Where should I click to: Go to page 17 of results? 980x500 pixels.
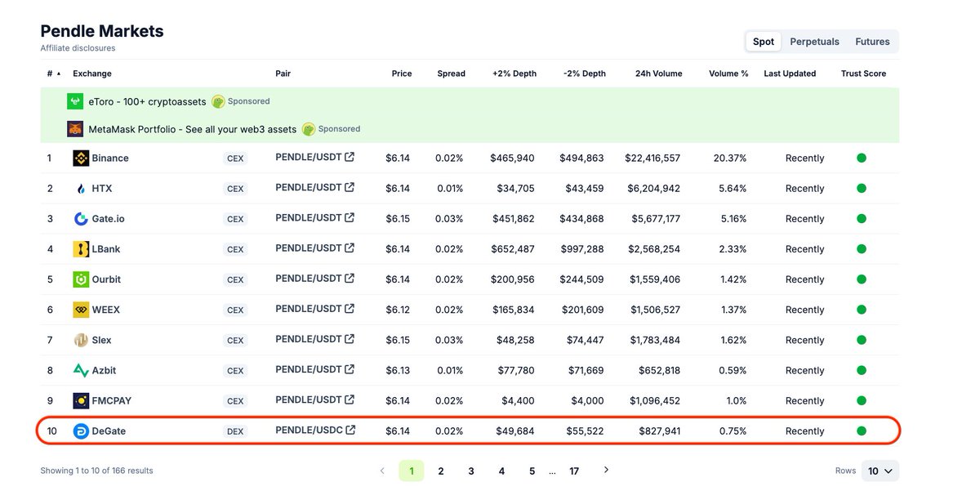[x=574, y=471]
